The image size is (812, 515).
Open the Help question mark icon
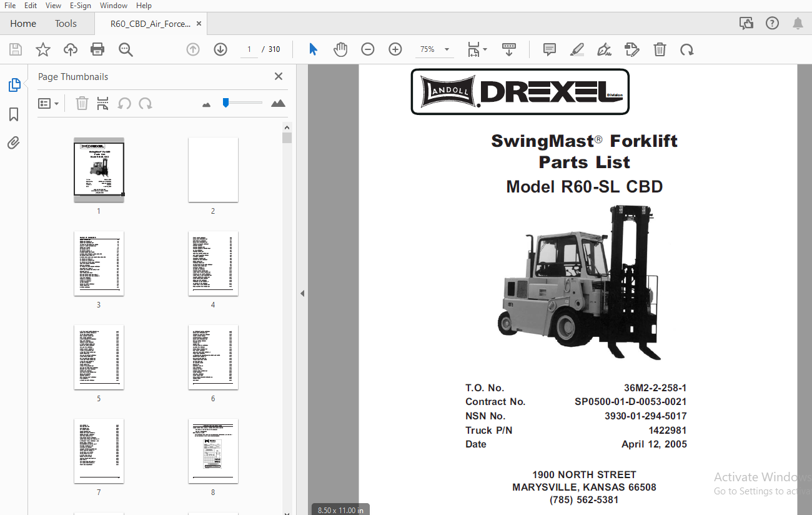coord(772,24)
